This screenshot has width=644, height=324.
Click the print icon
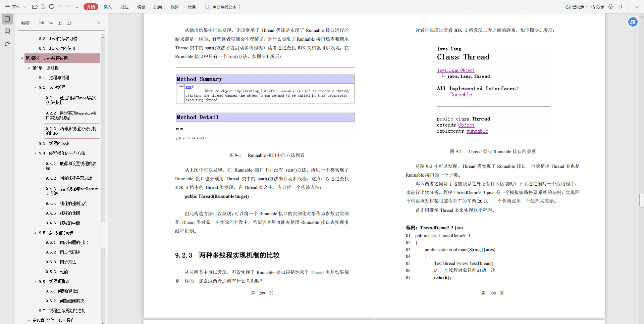[52, 7]
